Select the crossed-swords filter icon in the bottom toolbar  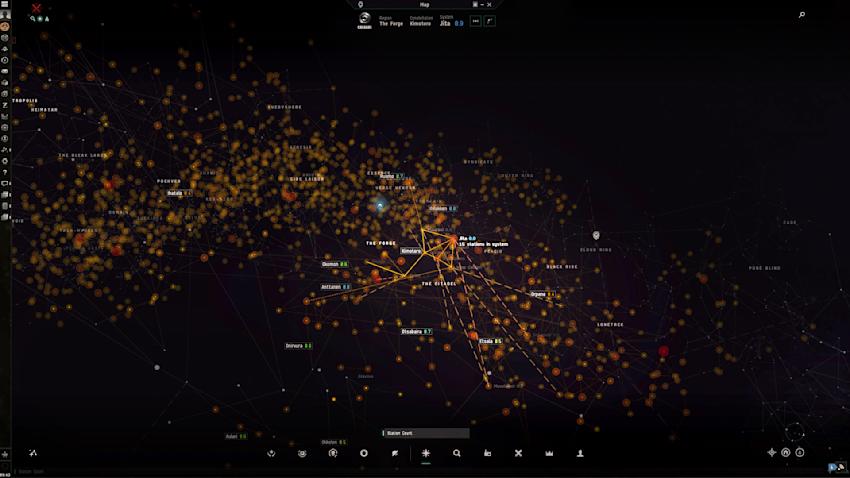518,453
